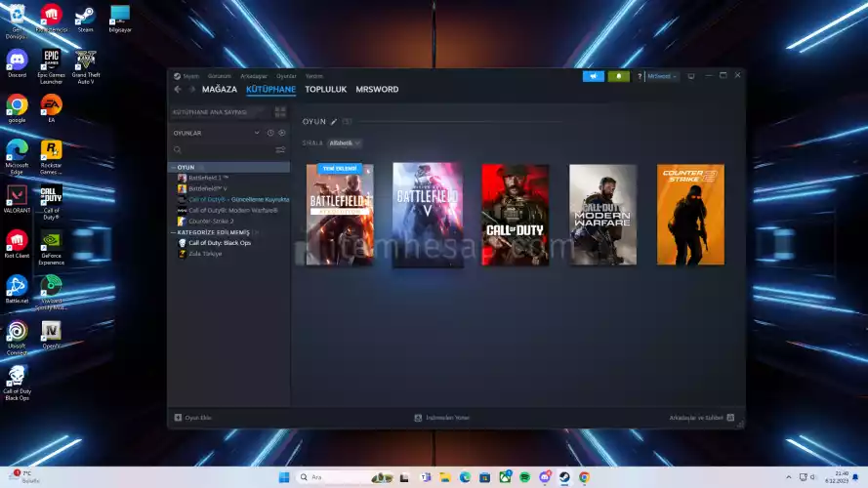This screenshot has height=488, width=868.
Task: Click the recent activity clock icon
Action: pos(270,133)
